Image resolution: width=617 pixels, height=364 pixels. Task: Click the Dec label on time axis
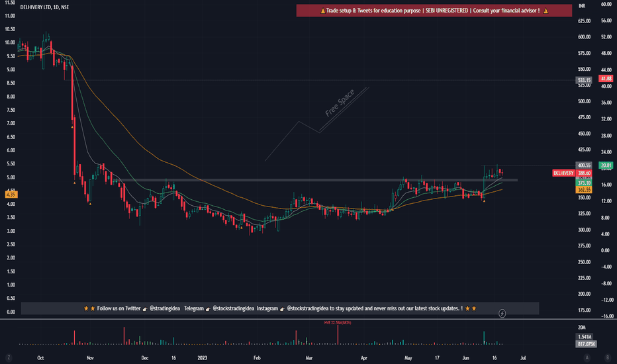pos(145,358)
